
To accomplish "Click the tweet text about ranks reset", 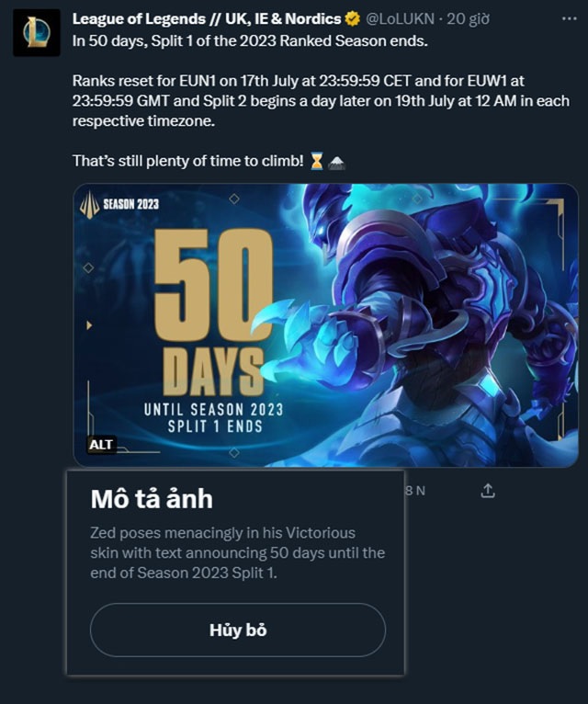I will [x=321, y=100].
